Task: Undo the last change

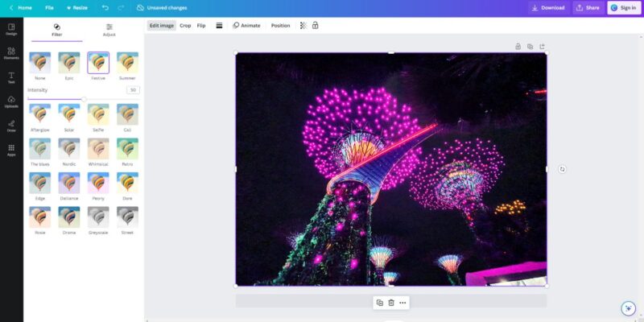Action: click(x=105, y=8)
